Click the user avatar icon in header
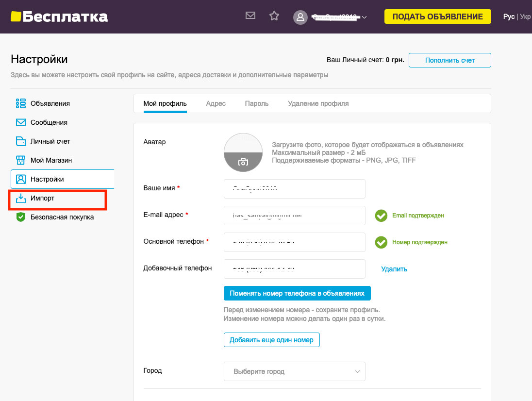The width and height of the screenshot is (532, 401). tap(300, 17)
